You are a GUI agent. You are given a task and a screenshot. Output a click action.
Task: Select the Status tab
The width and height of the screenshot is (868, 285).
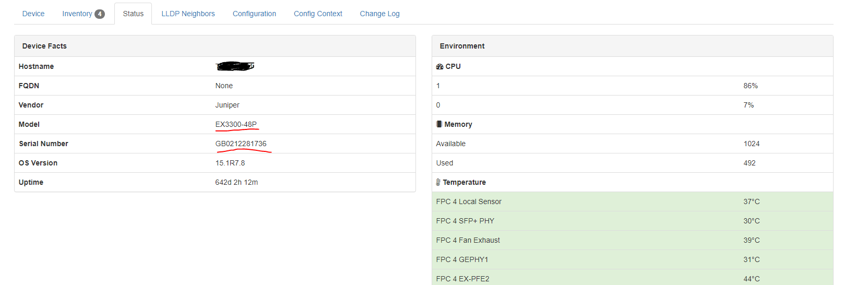[x=133, y=14]
